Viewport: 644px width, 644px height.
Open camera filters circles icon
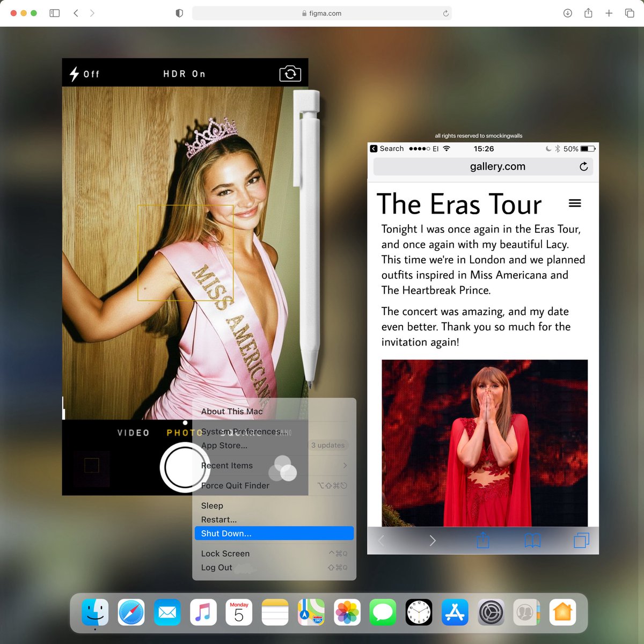(x=282, y=469)
